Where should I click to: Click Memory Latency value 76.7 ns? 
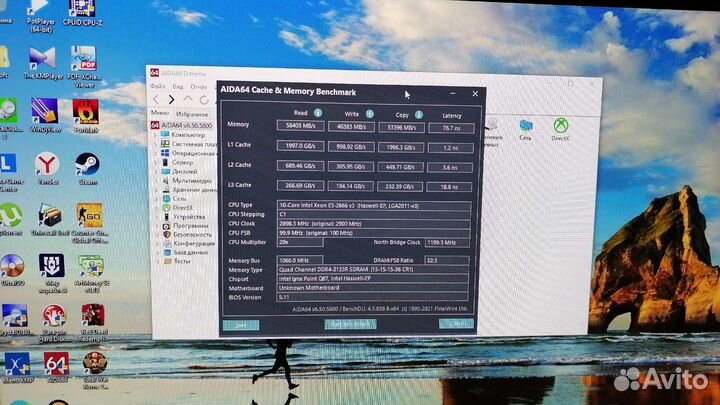pyautogui.click(x=451, y=128)
